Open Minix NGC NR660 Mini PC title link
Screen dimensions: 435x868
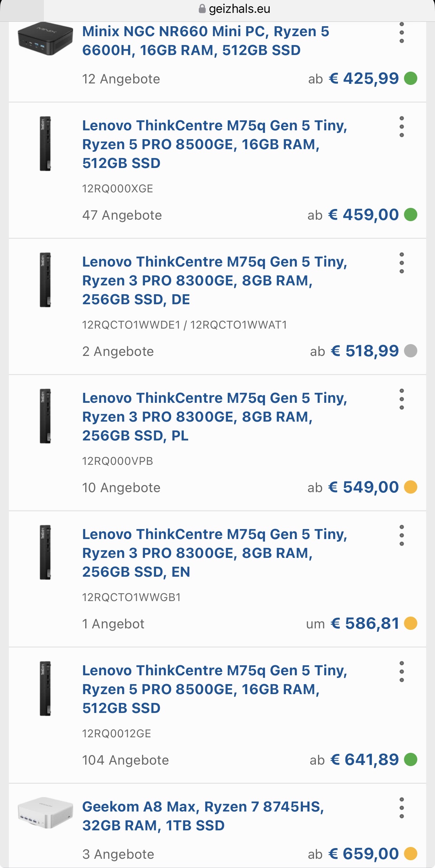tap(206, 41)
